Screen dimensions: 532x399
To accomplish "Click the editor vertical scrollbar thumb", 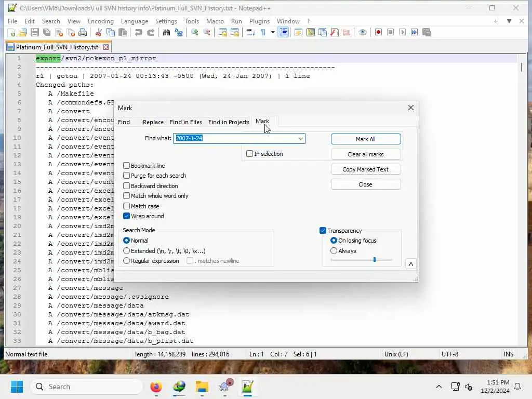I will click(522, 67).
